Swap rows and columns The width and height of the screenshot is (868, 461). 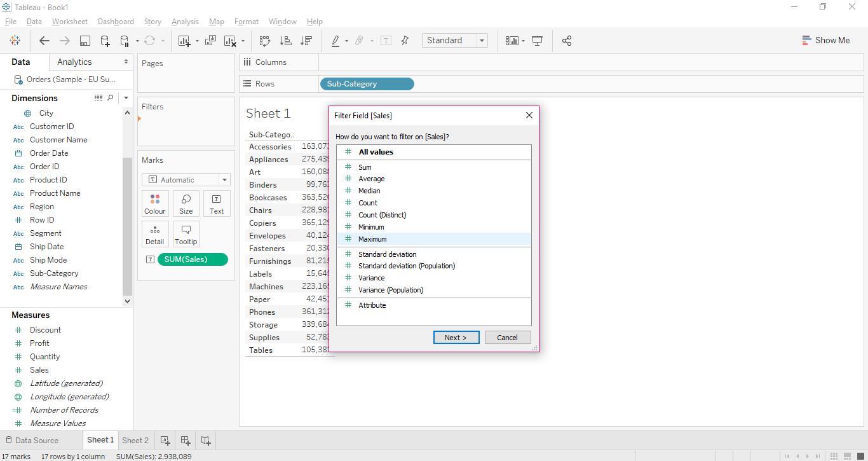264,40
